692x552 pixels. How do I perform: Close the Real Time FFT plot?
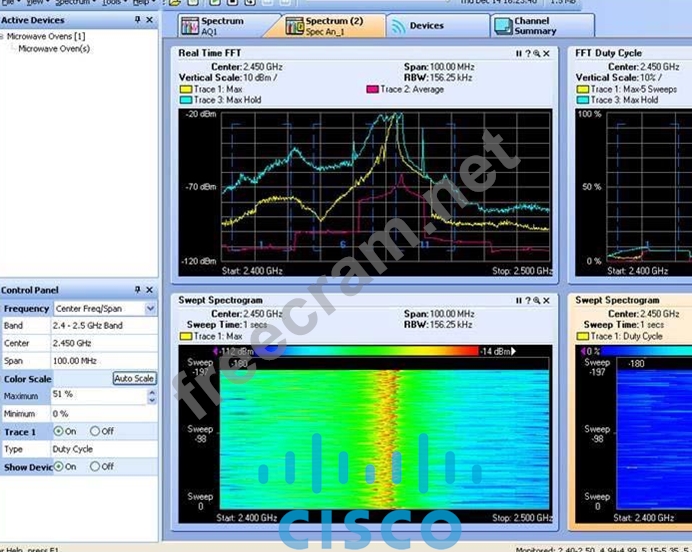point(547,53)
